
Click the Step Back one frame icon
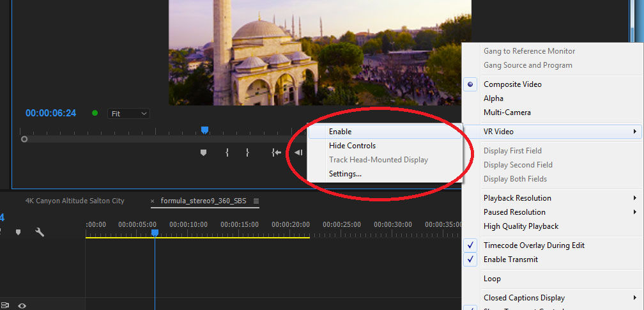point(298,153)
